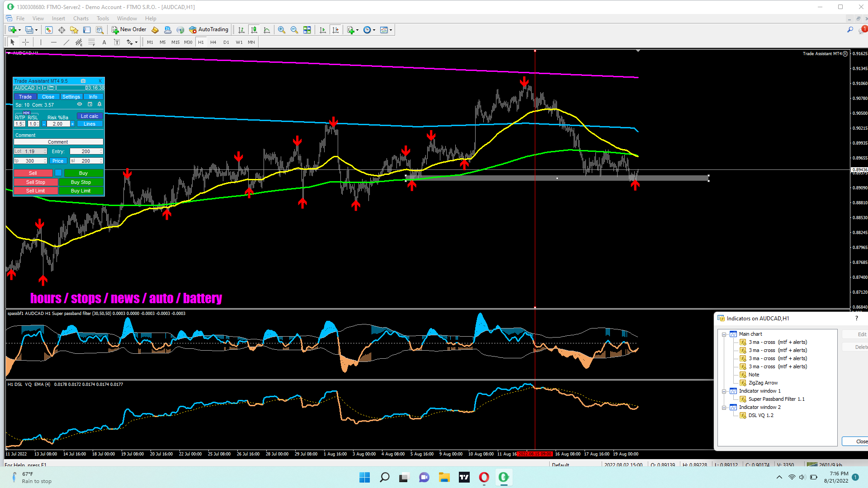Open the Charts menu
Viewport: 868px width, 488px height.
(x=80, y=19)
